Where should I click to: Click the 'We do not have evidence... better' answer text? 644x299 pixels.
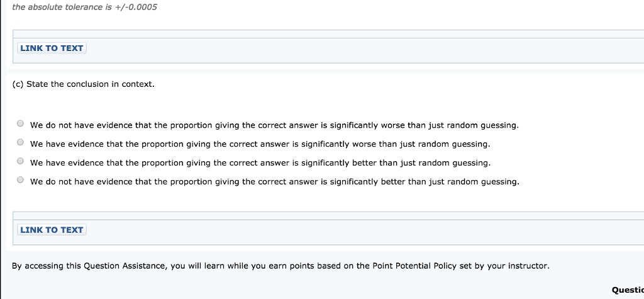[274, 182]
